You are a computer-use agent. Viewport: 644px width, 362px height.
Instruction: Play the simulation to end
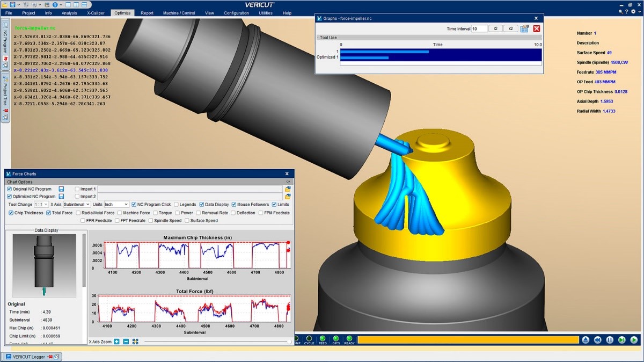pos(634,340)
